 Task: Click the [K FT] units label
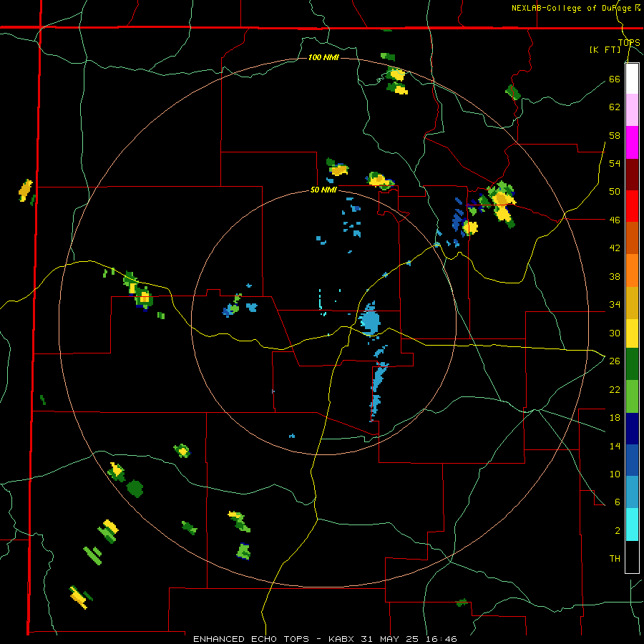(605, 49)
